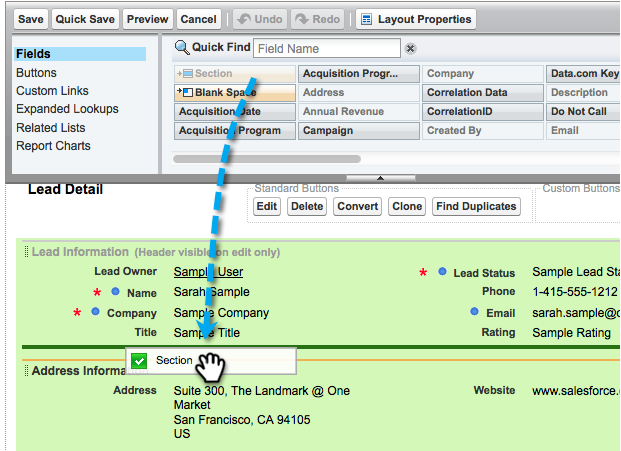Select the Data.com Key field tile
Viewport: 621px width, 451px height.
click(583, 74)
